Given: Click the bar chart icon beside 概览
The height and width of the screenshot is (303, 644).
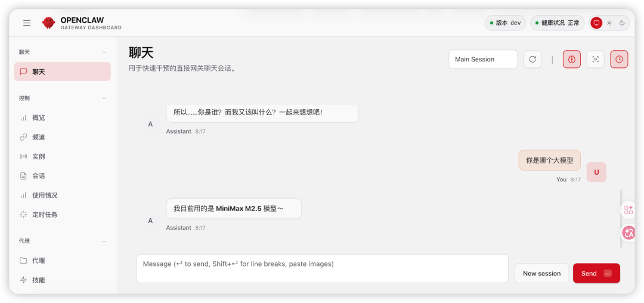Looking at the screenshot, I should tap(23, 118).
